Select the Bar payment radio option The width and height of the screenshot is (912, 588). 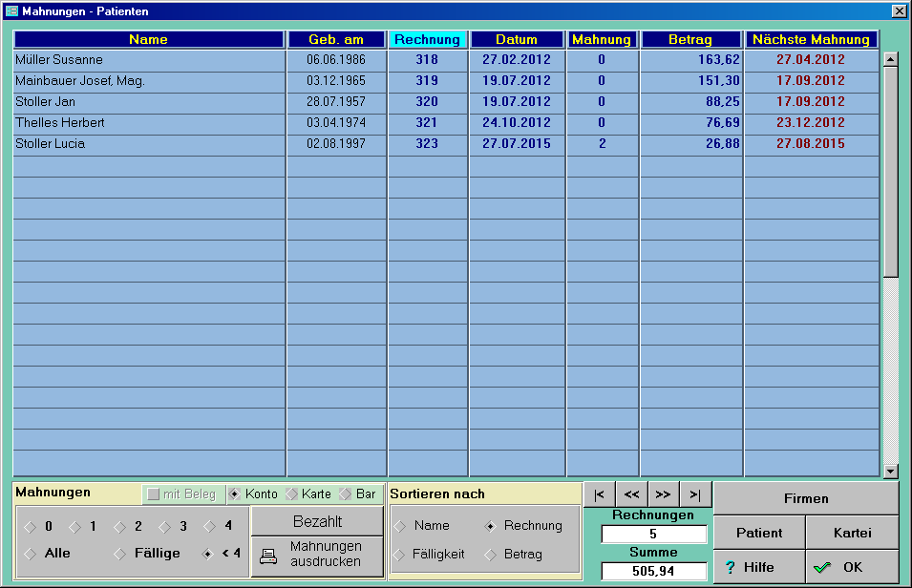[x=346, y=494]
